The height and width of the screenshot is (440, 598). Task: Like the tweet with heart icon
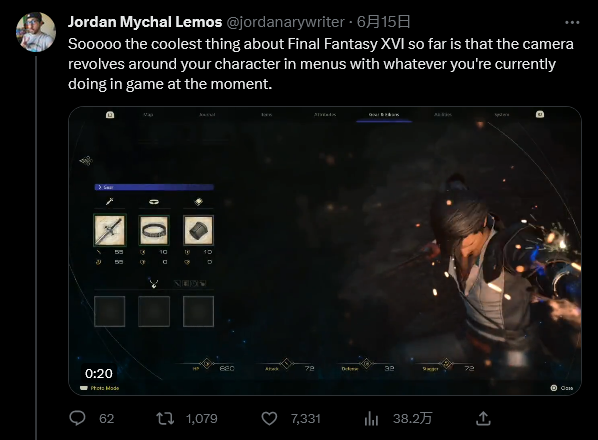[x=269, y=418]
